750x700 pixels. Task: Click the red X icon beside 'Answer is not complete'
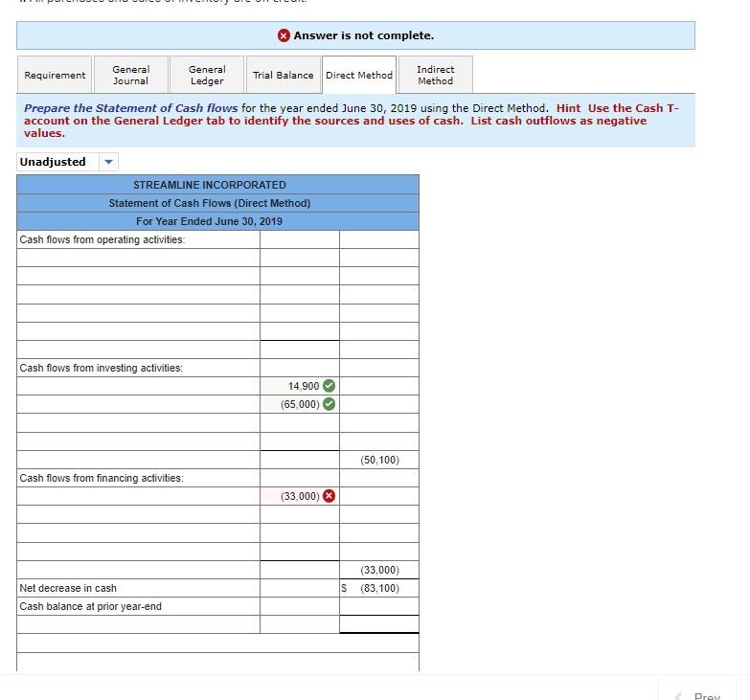point(284,35)
